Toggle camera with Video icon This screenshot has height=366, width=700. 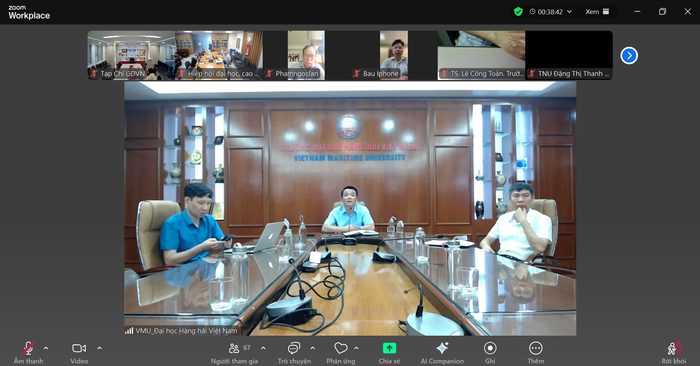(79, 348)
